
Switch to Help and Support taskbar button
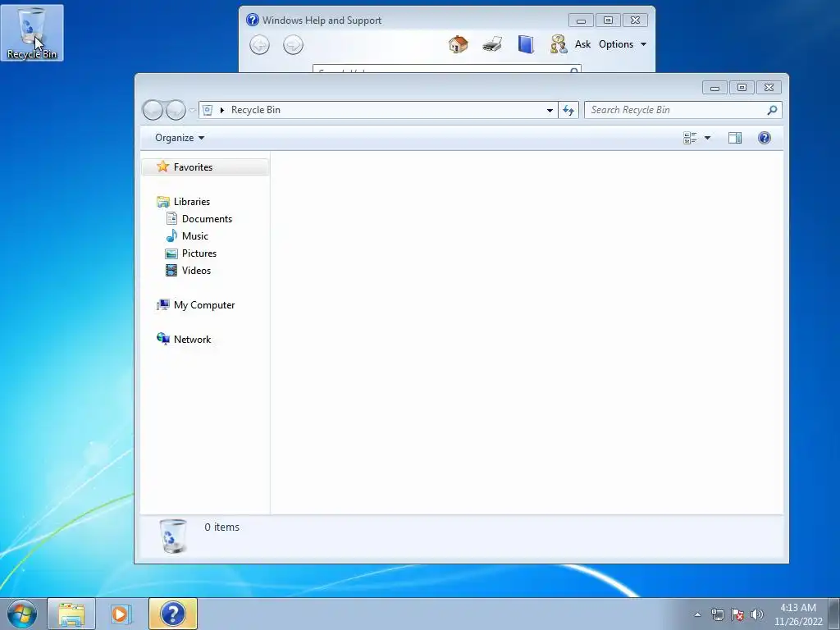coord(173,614)
